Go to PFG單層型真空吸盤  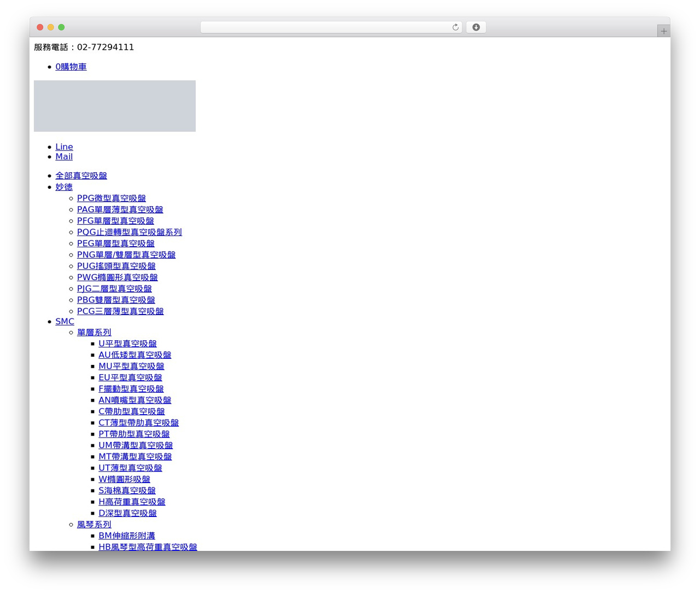pyautogui.click(x=115, y=220)
